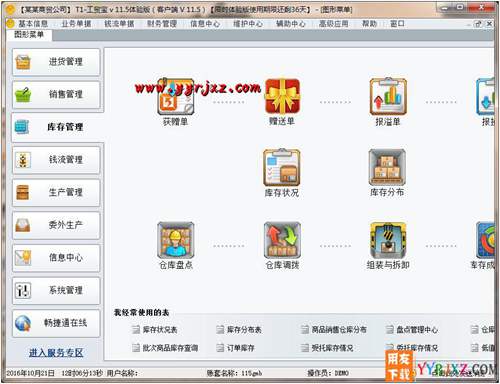The height and width of the screenshot is (384, 500).
Task: Open the 商品销售仓库分布 report
Action: tap(334, 330)
